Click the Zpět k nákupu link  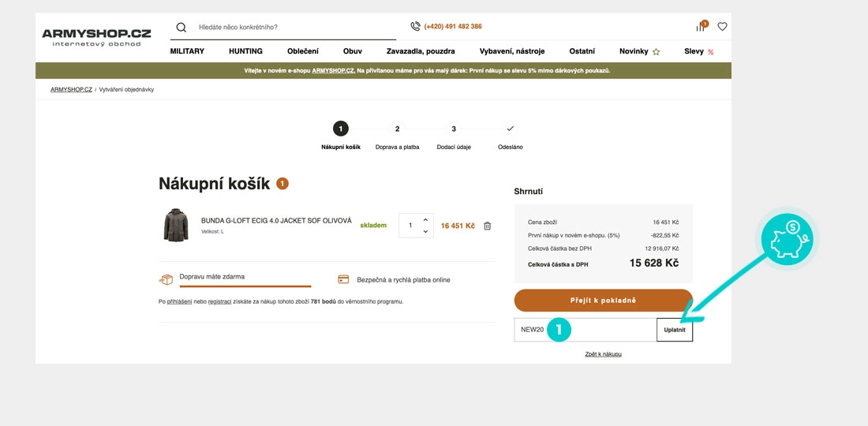(603, 354)
